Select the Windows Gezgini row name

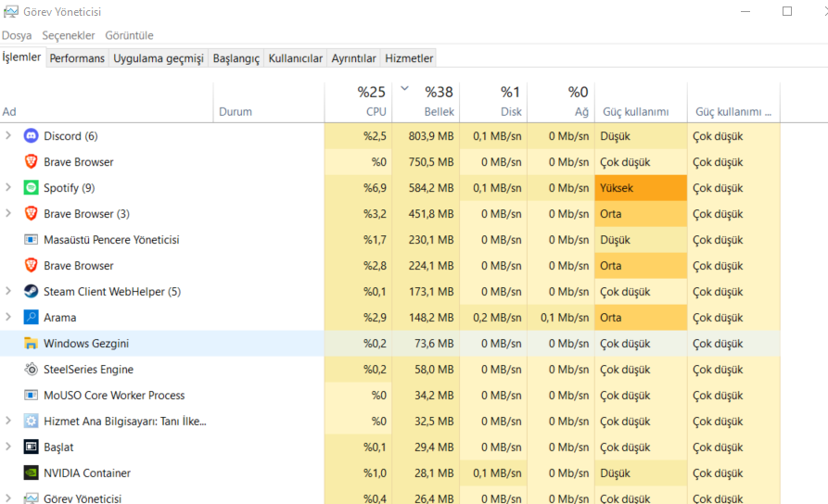point(86,344)
